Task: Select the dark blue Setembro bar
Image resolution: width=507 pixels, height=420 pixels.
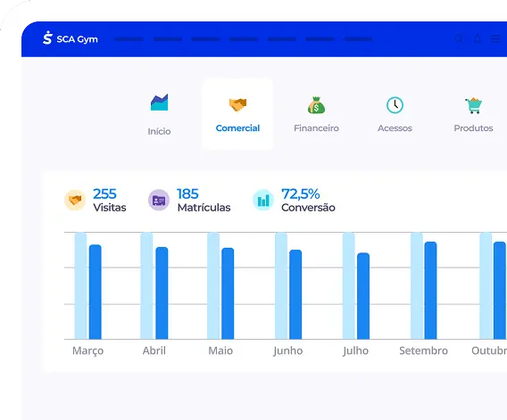Action: click(x=431, y=291)
